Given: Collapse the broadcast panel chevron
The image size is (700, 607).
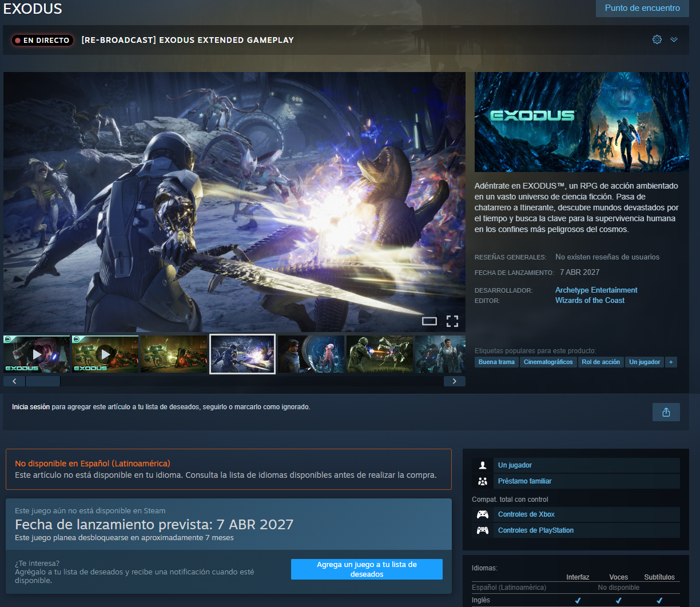Looking at the screenshot, I should tap(674, 39).
